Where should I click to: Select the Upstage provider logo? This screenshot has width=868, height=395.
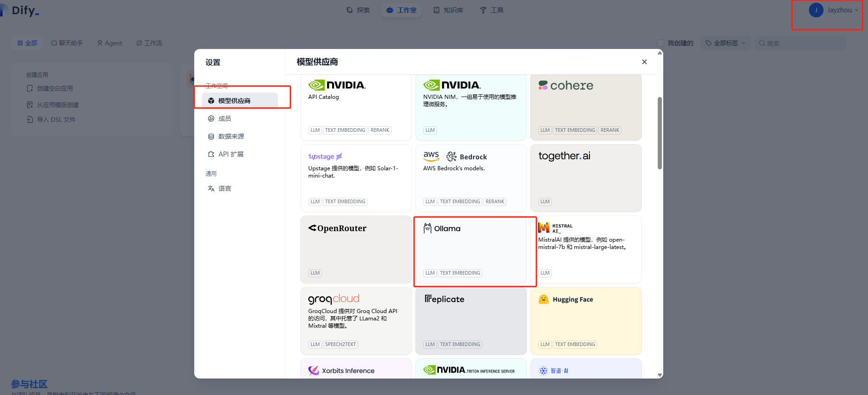coord(325,157)
